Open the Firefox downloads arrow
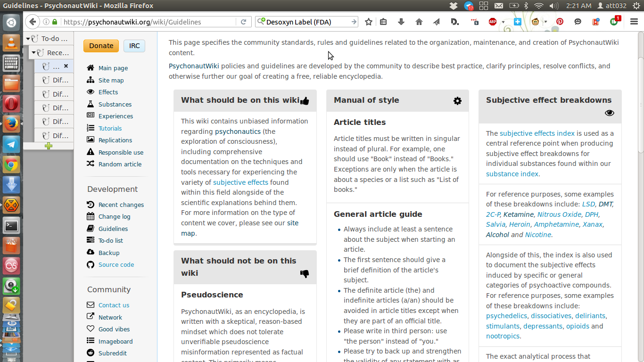 tap(401, 22)
